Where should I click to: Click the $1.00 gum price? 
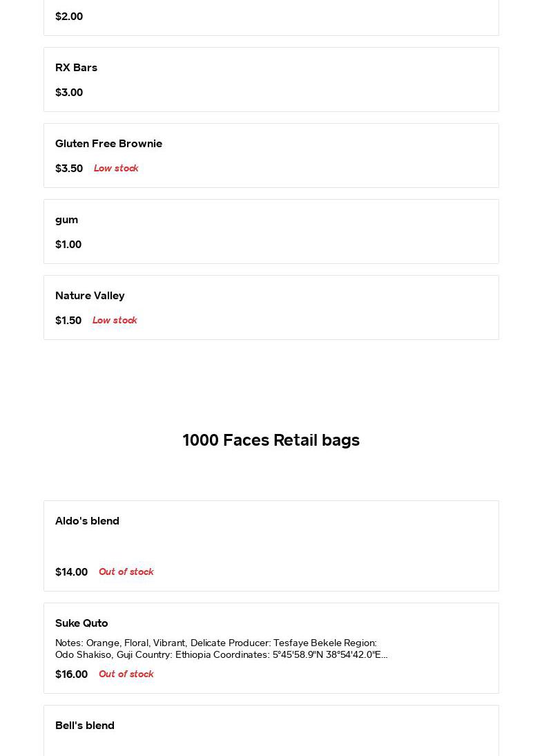click(x=68, y=245)
